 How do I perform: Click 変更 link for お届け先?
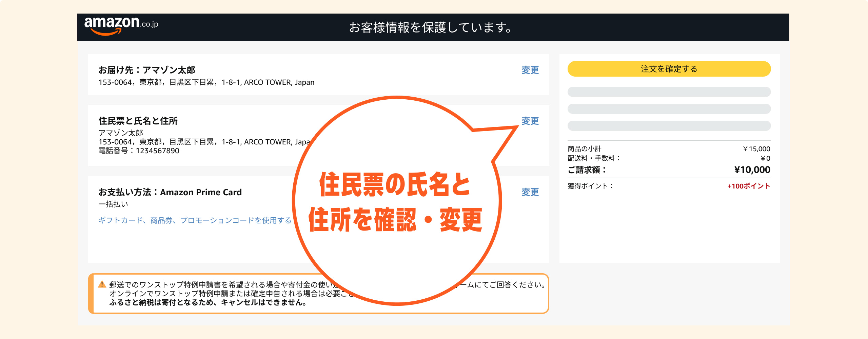(x=530, y=70)
